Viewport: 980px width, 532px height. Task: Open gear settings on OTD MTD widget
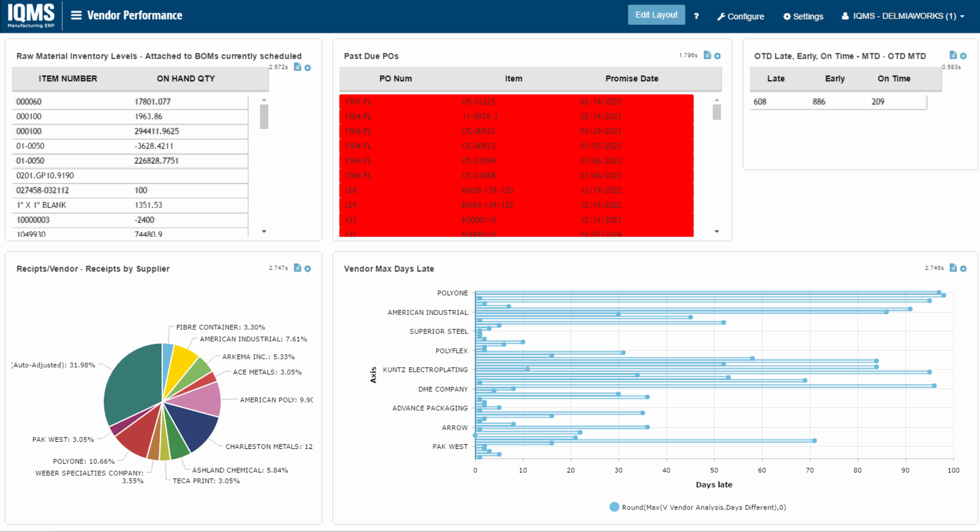963,56
